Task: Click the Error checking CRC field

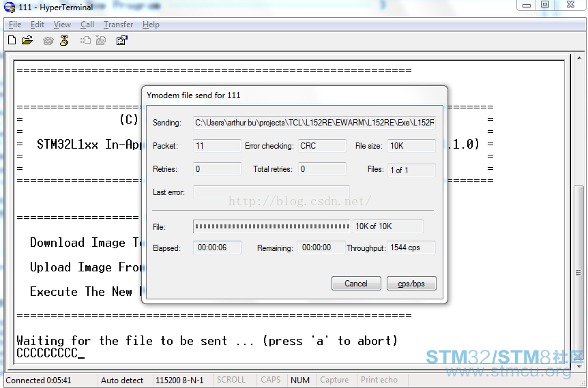Action: point(322,146)
